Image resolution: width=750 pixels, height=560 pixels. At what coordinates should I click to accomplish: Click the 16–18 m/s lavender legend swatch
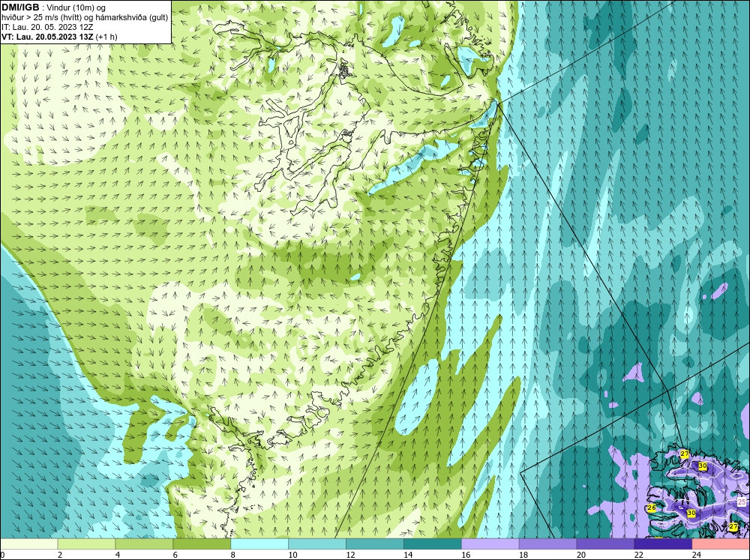(490, 544)
